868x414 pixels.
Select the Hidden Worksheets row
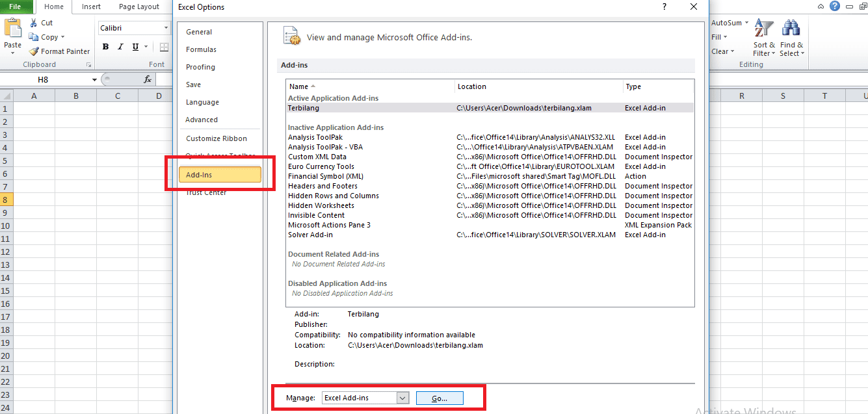coord(490,205)
